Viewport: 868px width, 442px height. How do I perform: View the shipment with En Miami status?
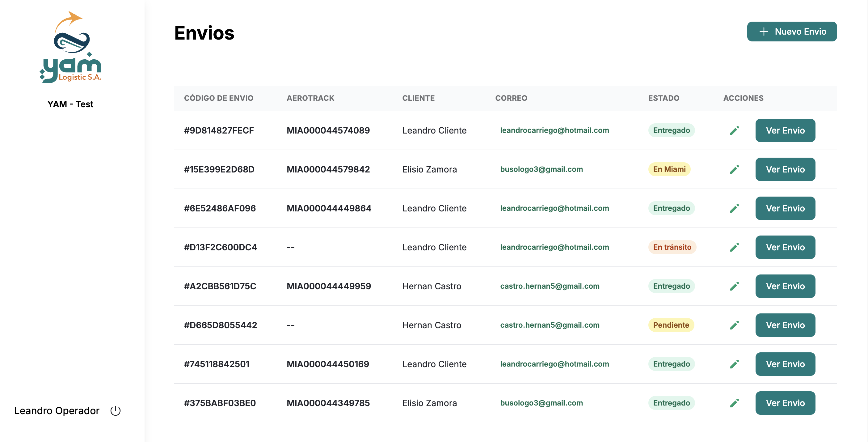click(x=785, y=169)
